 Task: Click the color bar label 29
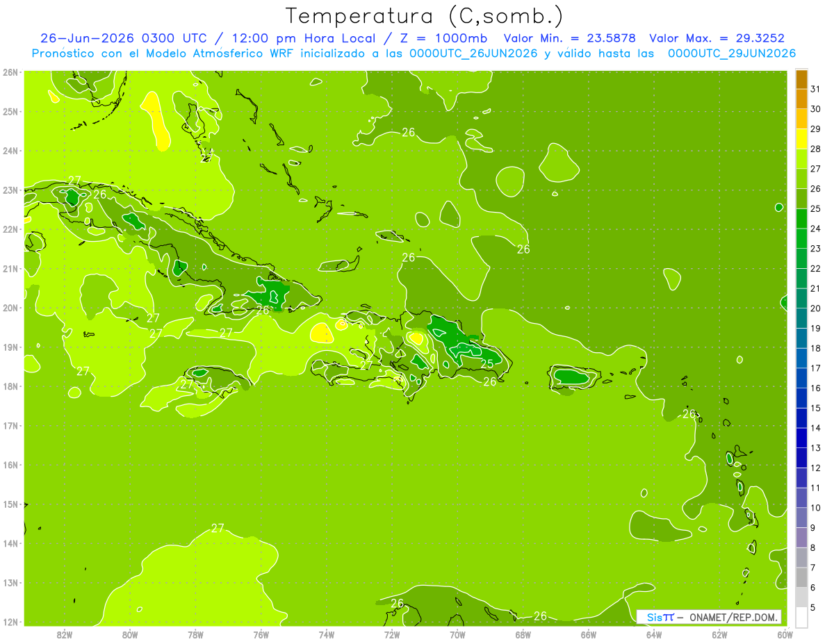tap(816, 129)
